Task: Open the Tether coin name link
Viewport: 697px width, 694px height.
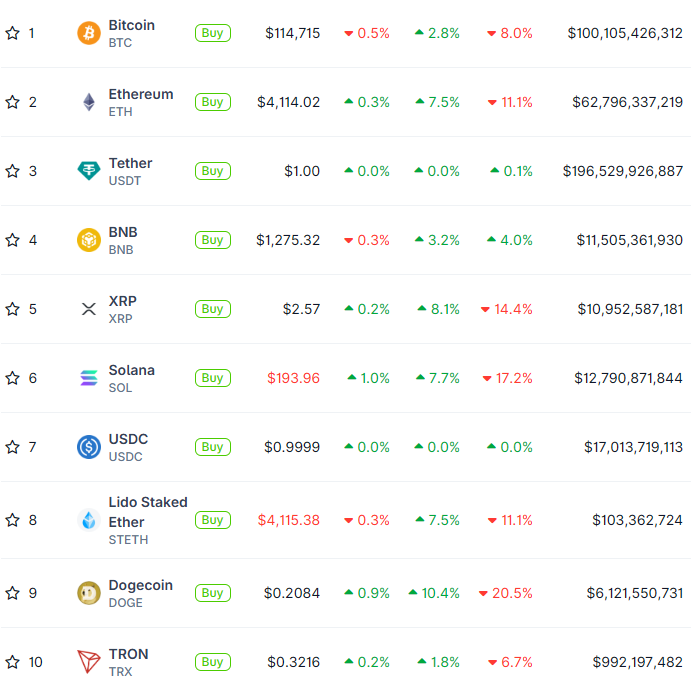Action: coord(130,163)
